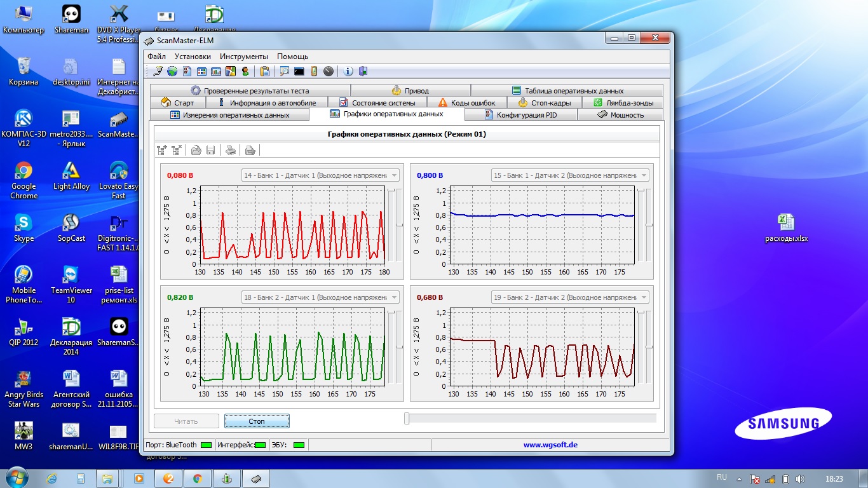
Task: Open the www.wgsoft.de link
Action: click(x=550, y=445)
